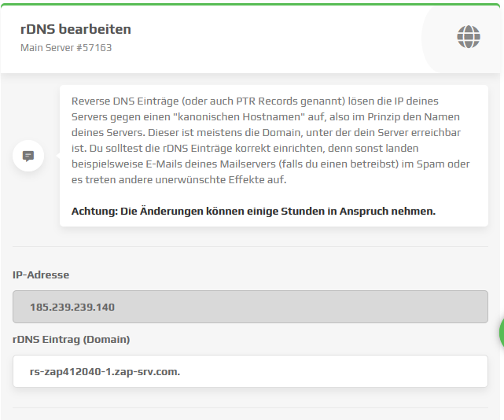Click the globe icon in the header
Image resolution: width=504 pixels, height=420 pixels.
click(469, 36)
